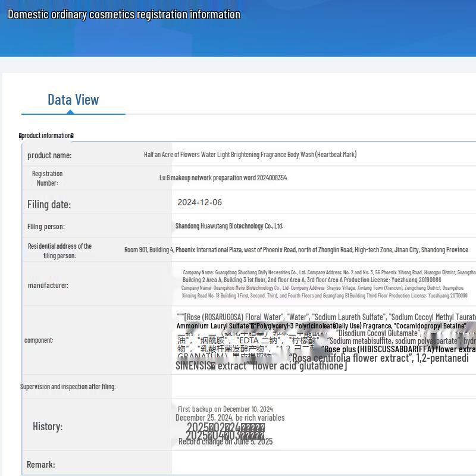Click the product information section header
The width and height of the screenshot is (476, 476).
[46, 136]
